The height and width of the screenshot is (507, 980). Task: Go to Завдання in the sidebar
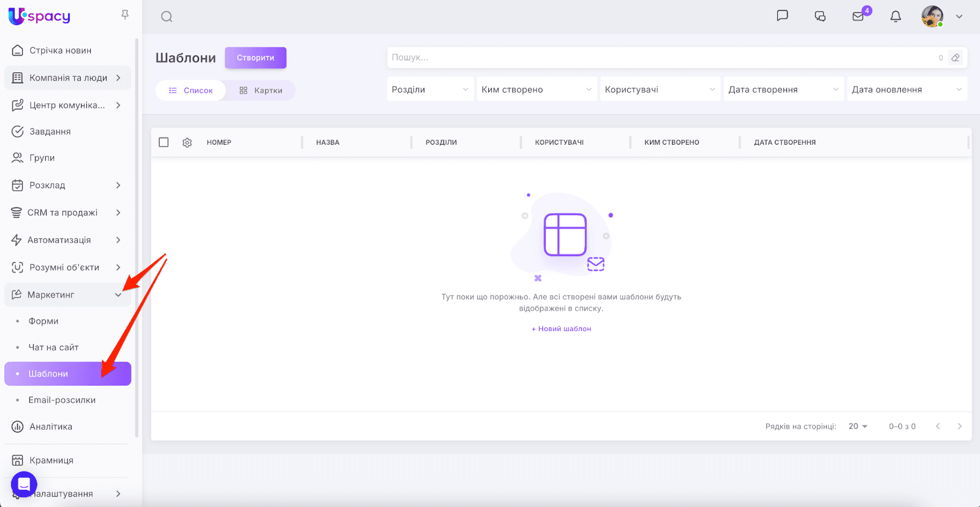[50, 132]
